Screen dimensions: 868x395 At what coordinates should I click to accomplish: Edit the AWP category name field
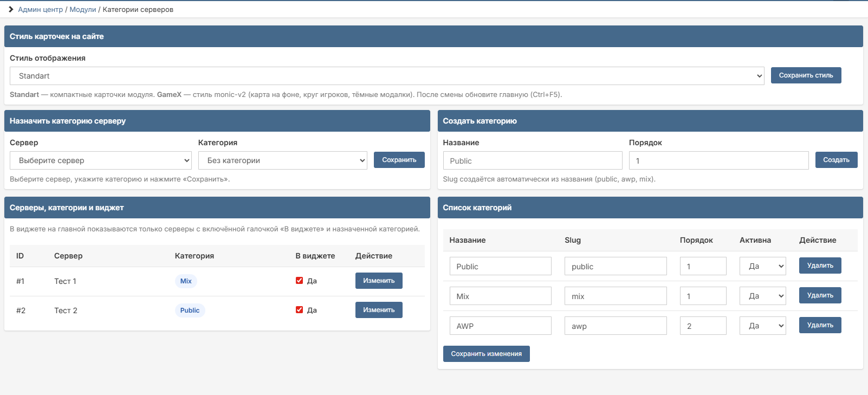501,326
